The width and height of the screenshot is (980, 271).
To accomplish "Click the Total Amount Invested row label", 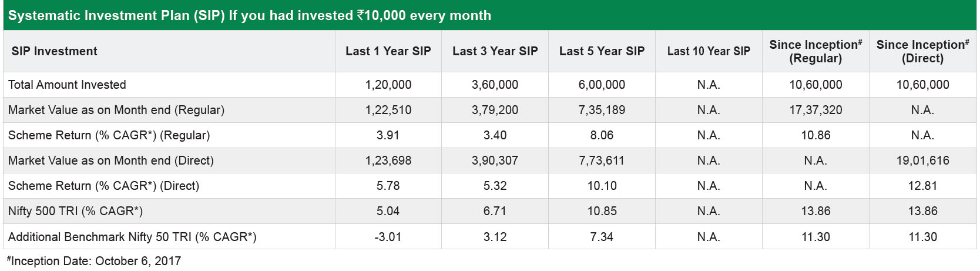I will 67,85.
